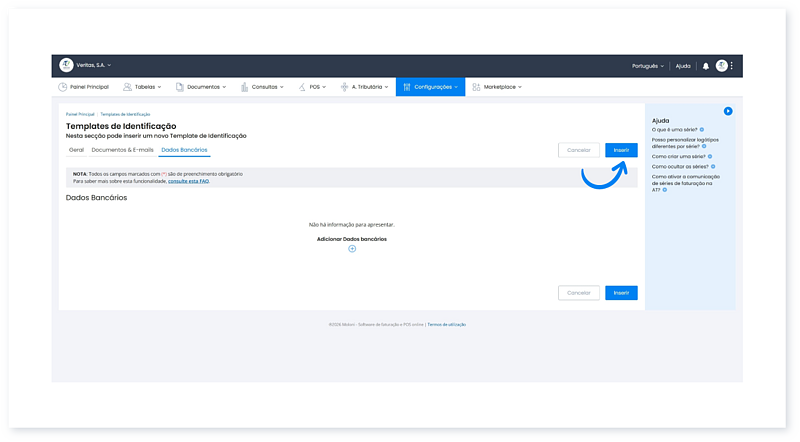
Task: Switch to the Documentos & E-mails tab
Action: pyautogui.click(x=122, y=150)
